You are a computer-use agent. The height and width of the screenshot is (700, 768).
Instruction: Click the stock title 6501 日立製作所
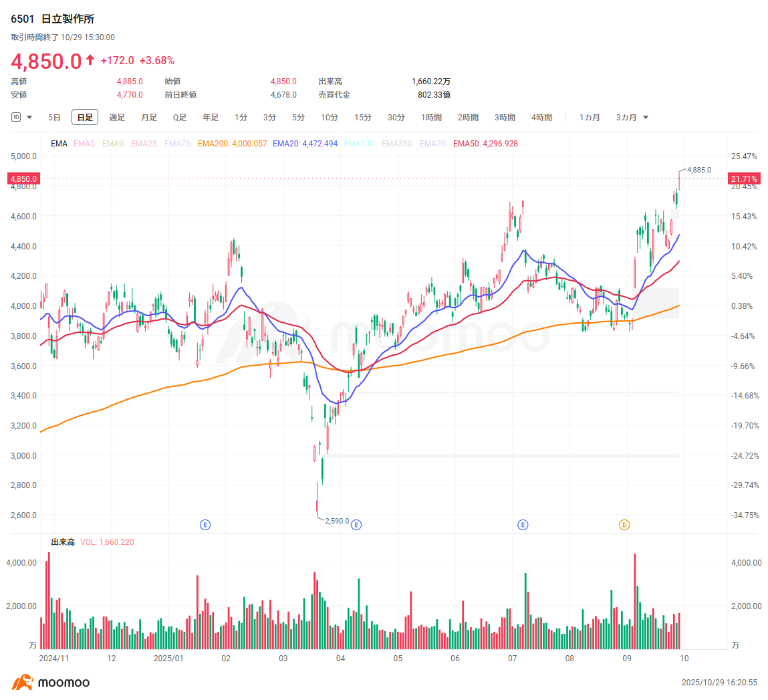[x=52, y=19]
